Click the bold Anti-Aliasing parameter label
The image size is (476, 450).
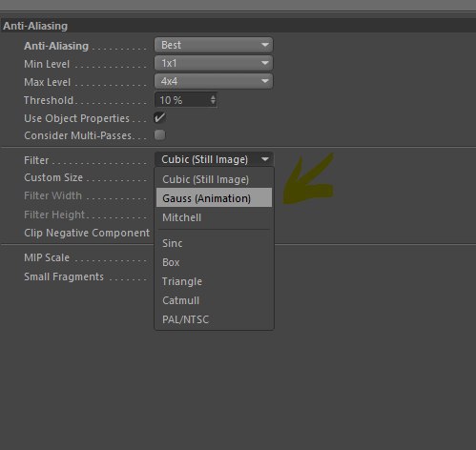pyautogui.click(x=56, y=46)
